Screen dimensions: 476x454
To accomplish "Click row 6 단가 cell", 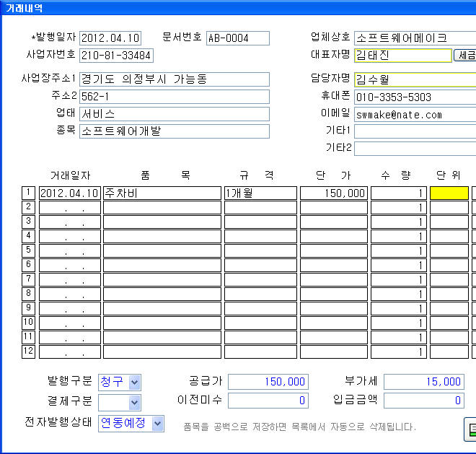I will click(334, 266).
